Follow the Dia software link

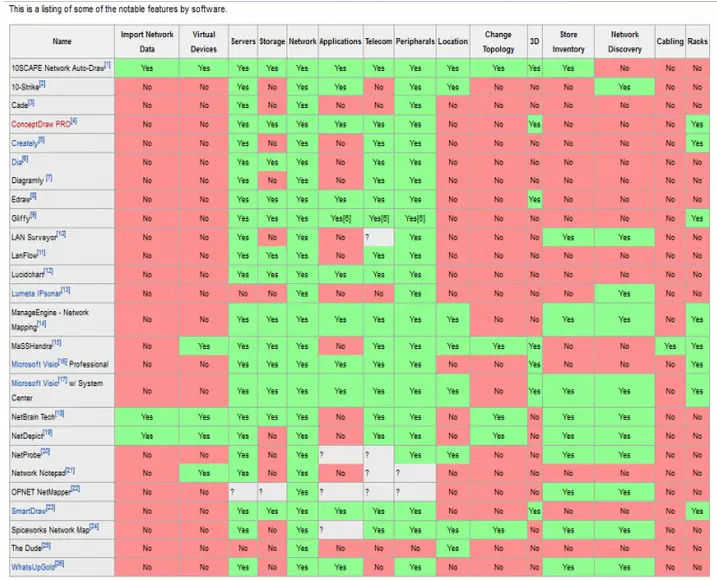click(16, 162)
